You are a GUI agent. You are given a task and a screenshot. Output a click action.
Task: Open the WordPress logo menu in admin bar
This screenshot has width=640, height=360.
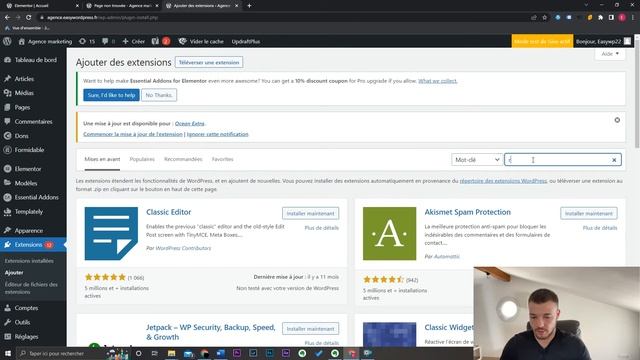[x=7, y=41]
